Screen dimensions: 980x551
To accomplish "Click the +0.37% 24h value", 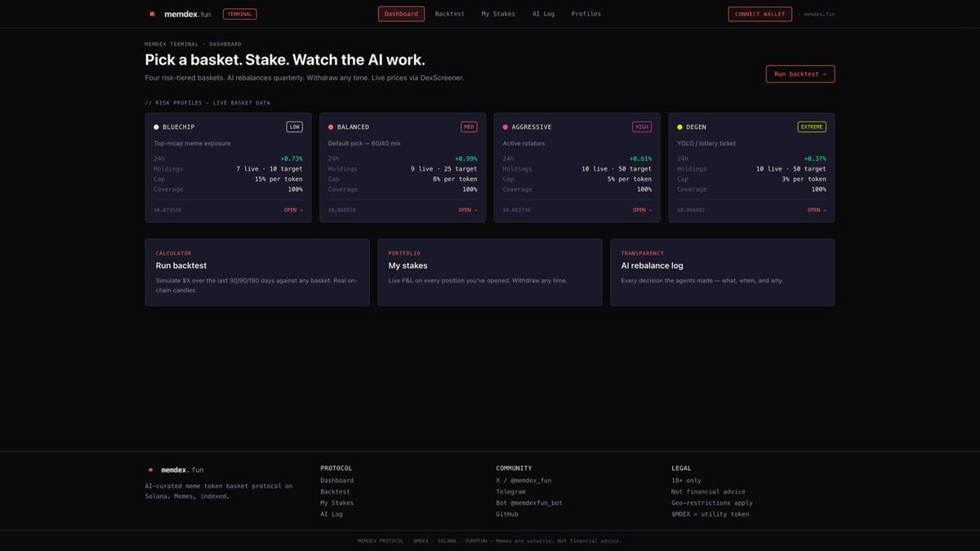I will point(814,158).
